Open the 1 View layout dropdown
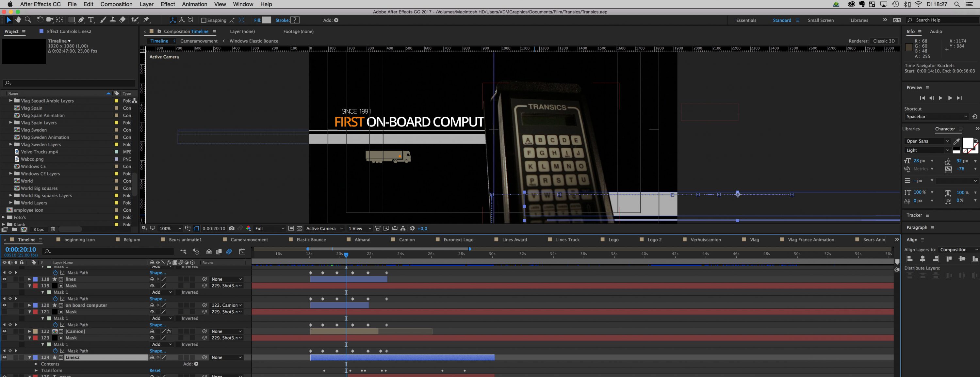 coord(360,228)
